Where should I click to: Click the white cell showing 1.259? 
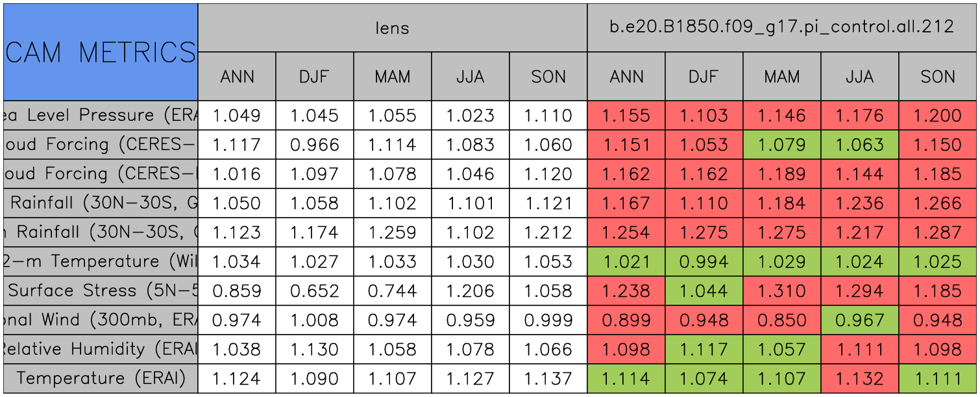[x=392, y=232]
